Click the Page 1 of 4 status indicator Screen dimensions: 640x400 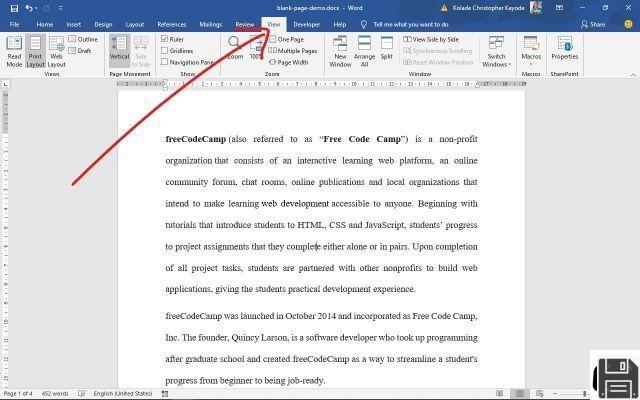[18, 394]
